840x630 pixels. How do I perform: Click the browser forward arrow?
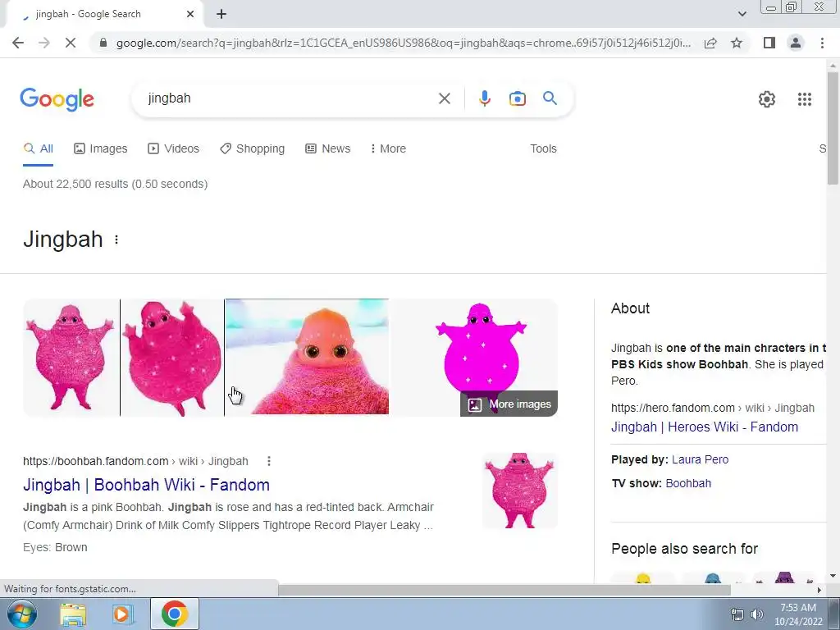click(x=44, y=43)
